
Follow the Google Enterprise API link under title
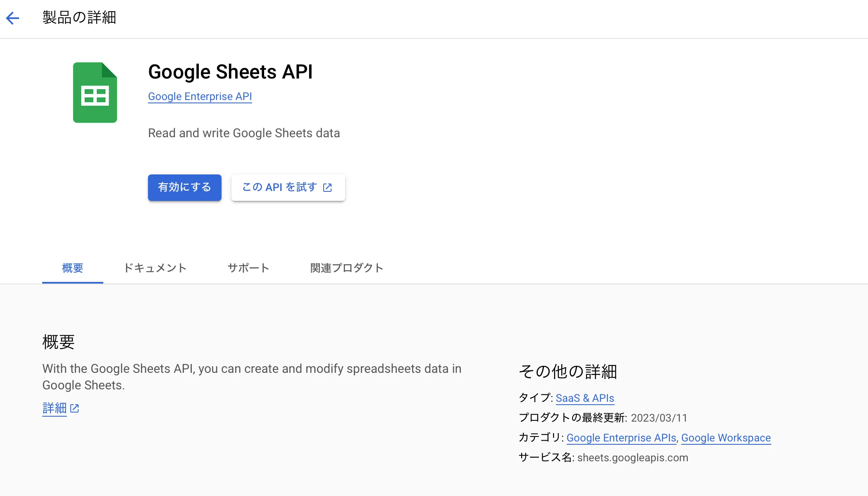pyautogui.click(x=200, y=96)
